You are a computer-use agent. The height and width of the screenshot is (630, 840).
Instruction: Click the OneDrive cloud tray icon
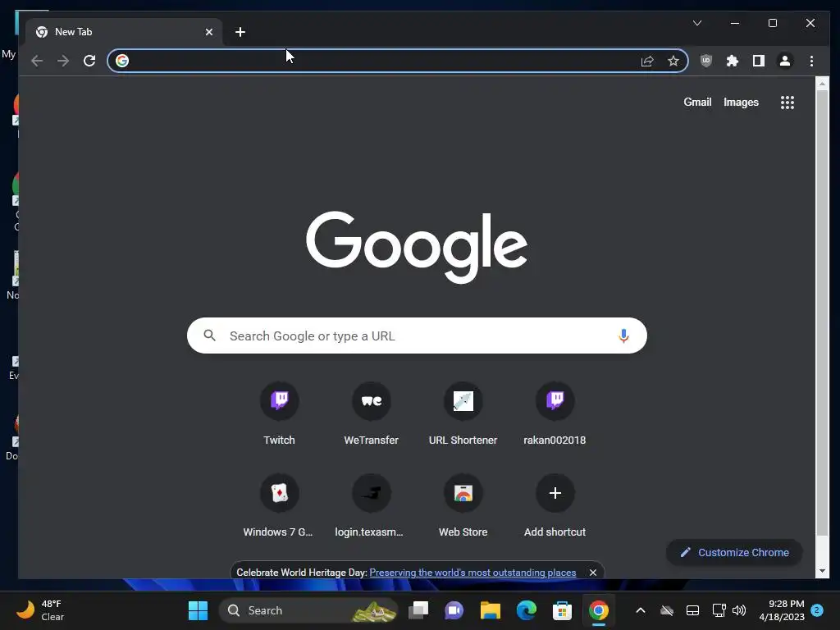(x=666, y=610)
